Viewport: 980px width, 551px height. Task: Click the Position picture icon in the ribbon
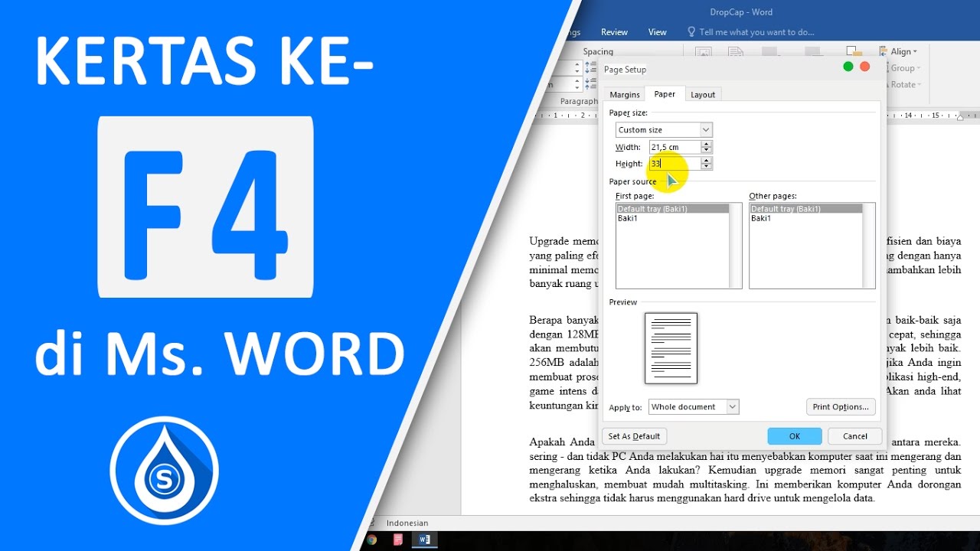pos(704,53)
